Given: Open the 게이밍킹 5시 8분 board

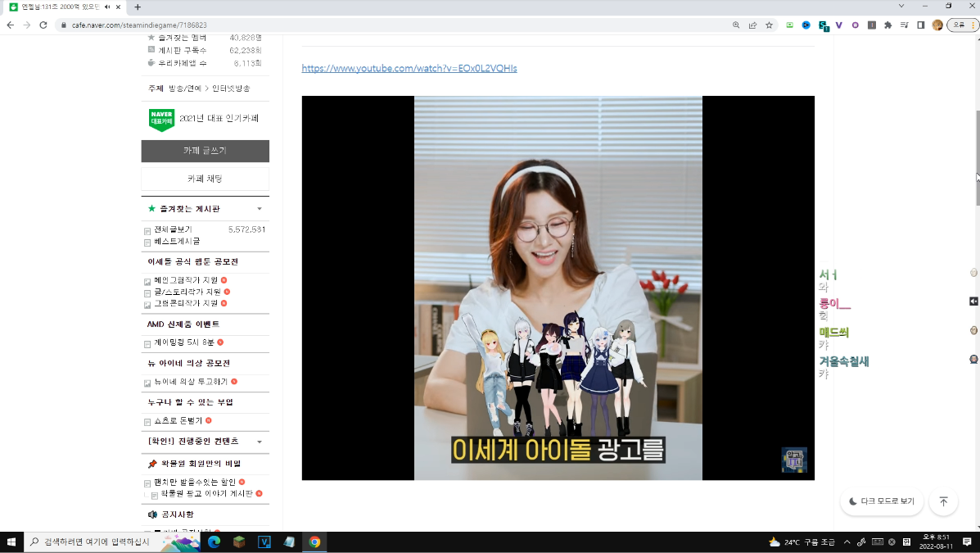Looking at the screenshot, I should pyautogui.click(x=184, y=342).
